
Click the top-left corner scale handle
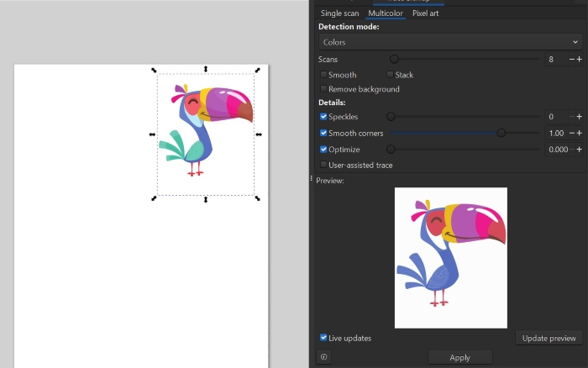[154, 71]
